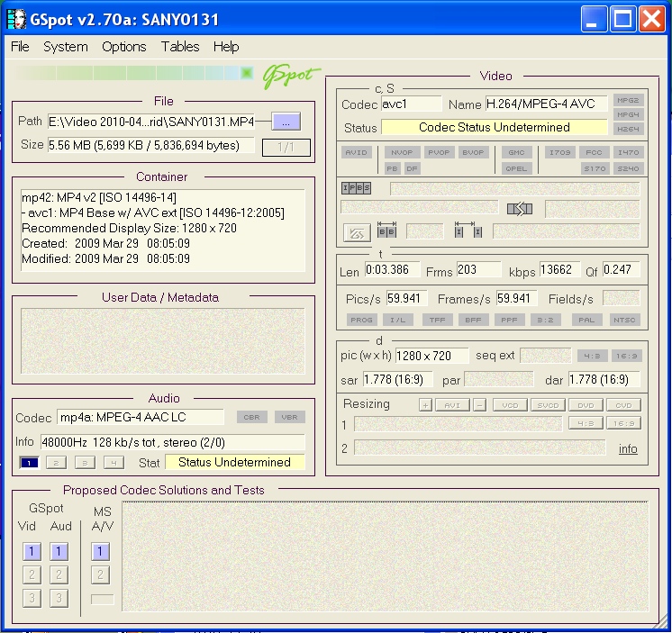Viewport: 672px width, 633px height.
Task: Select audio stream 3 button
Action: (x=85, y=463)
